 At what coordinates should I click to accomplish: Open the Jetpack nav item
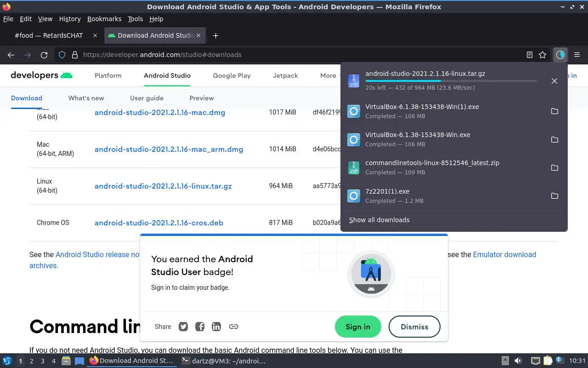coord(285,75)
